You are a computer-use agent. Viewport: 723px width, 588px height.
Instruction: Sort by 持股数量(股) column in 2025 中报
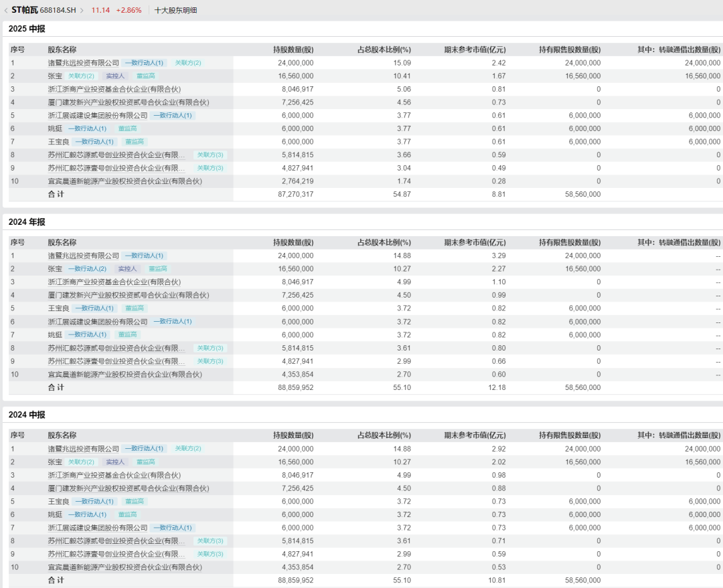tap(293, 50)
